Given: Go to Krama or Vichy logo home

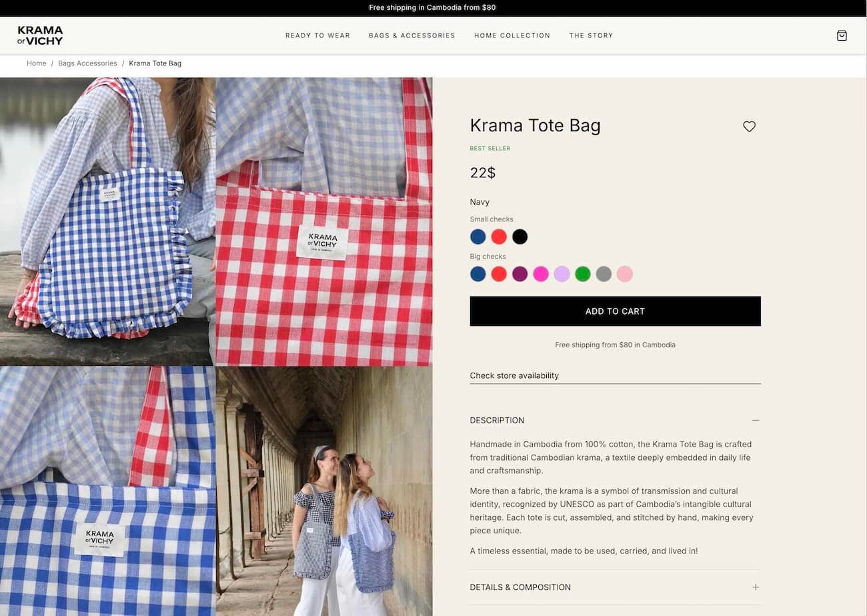Looking at the screenshot, I should click(40, 35).
